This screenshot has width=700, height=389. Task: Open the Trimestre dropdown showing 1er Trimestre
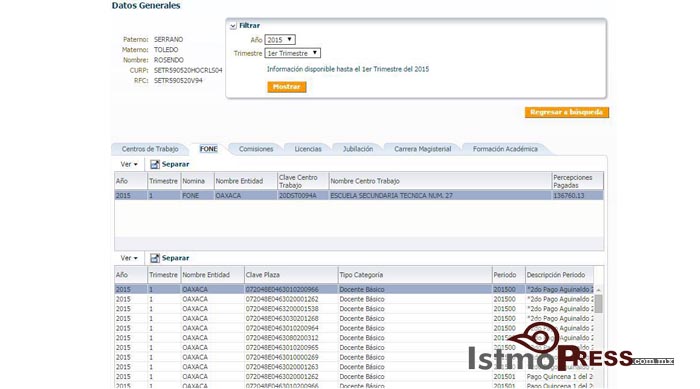click(x=292, y=53)
